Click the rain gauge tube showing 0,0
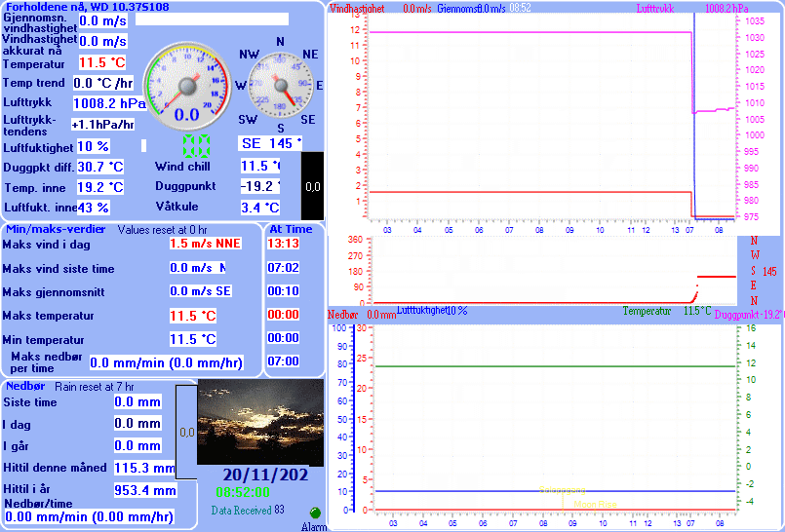785x532 pixels. (x=186, y=431)
